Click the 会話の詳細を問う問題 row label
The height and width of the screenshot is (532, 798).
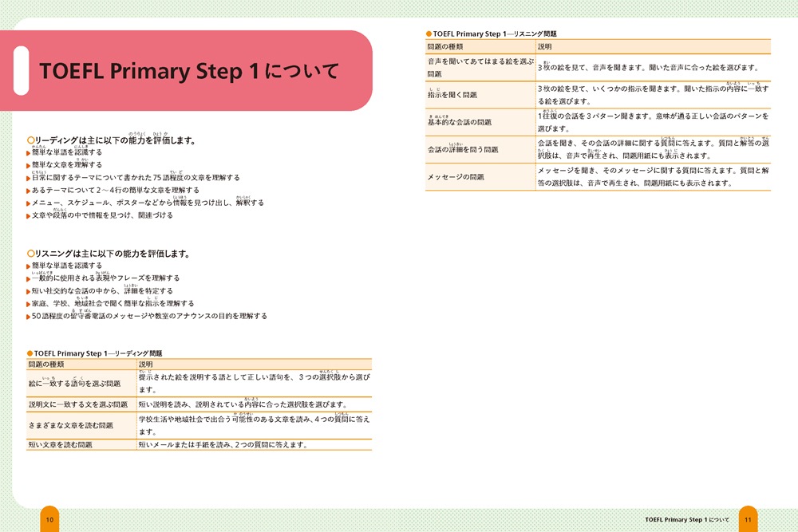click(463, 149)
